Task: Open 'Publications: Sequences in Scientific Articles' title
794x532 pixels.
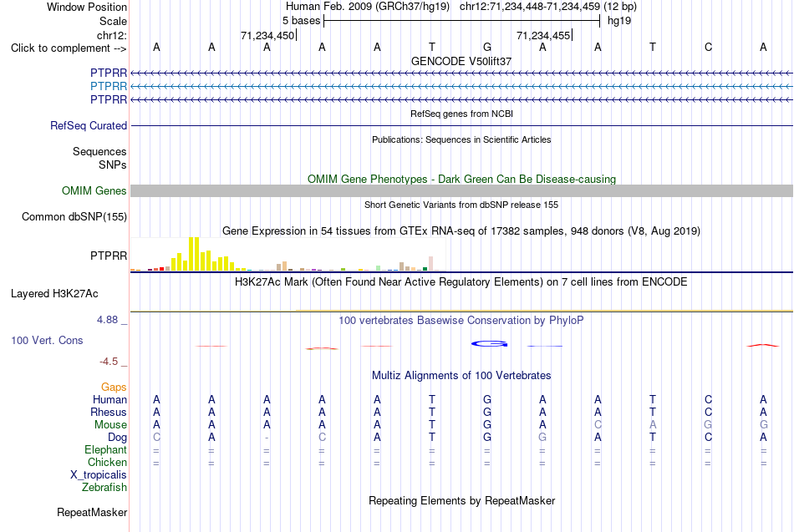Action: coord(461,139)
